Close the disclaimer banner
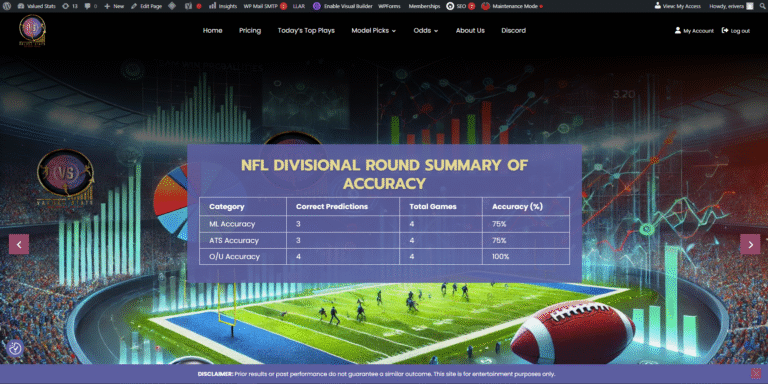The width and height of the screenshot is (768, 384). point(756,373)
